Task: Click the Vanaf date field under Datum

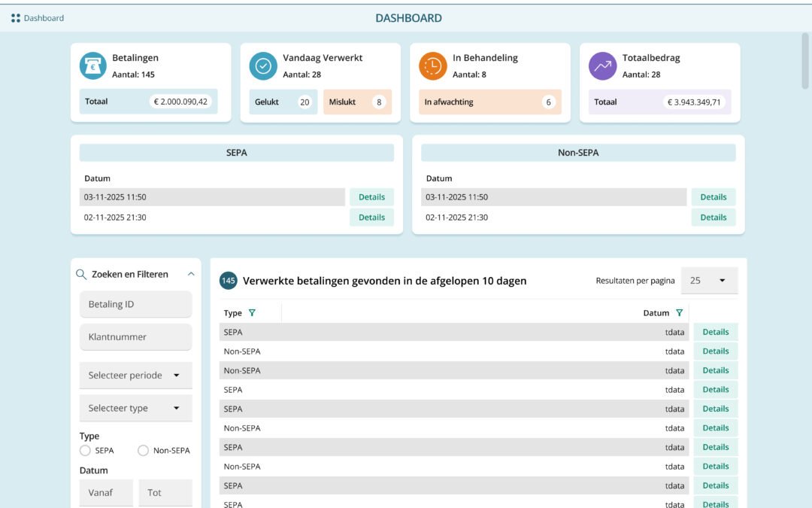Action: 106,492
